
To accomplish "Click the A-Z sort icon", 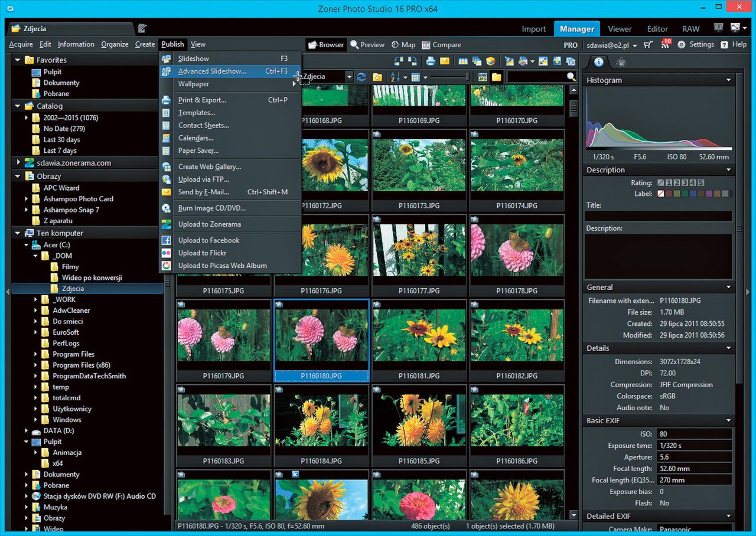I will tap(394, 77).
